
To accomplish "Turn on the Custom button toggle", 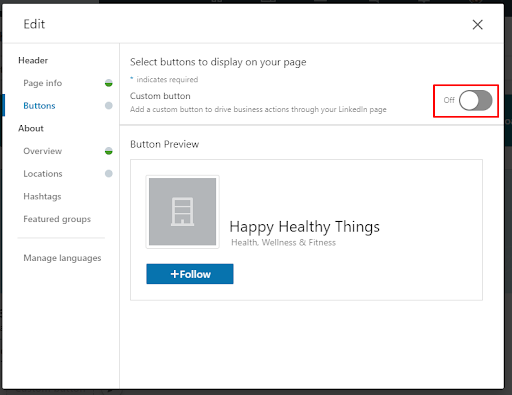I will pos(475,100).
